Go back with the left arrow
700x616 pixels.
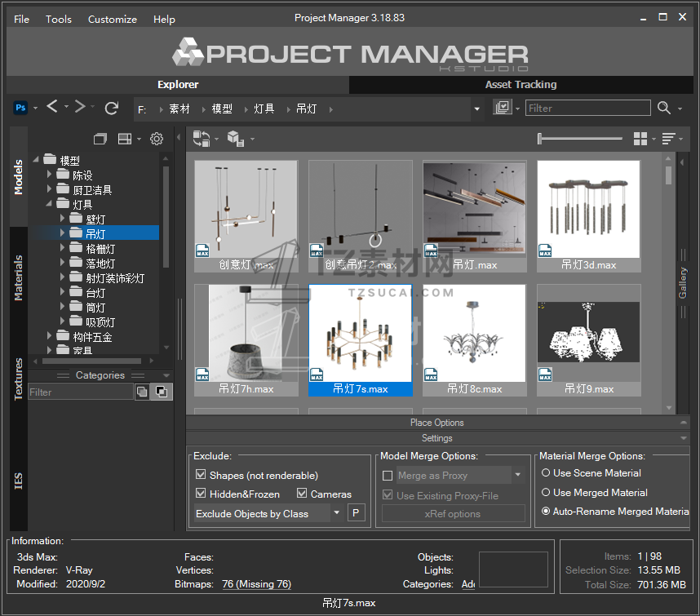click(52, 107)
